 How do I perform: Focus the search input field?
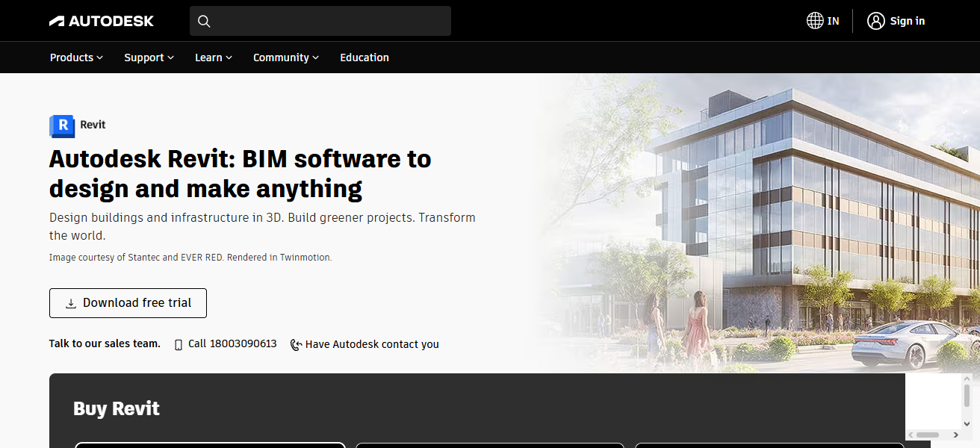click(320, 21)
